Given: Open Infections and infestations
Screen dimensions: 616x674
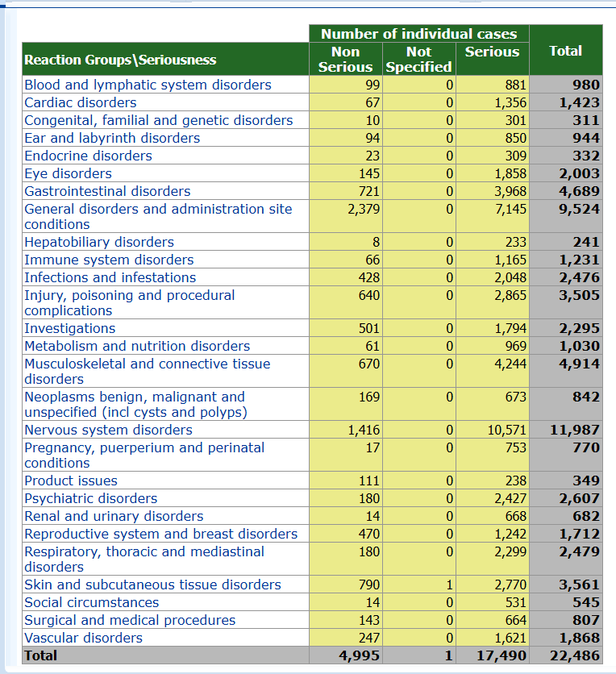Looking at the screenshot, I should tap(110, 277).
